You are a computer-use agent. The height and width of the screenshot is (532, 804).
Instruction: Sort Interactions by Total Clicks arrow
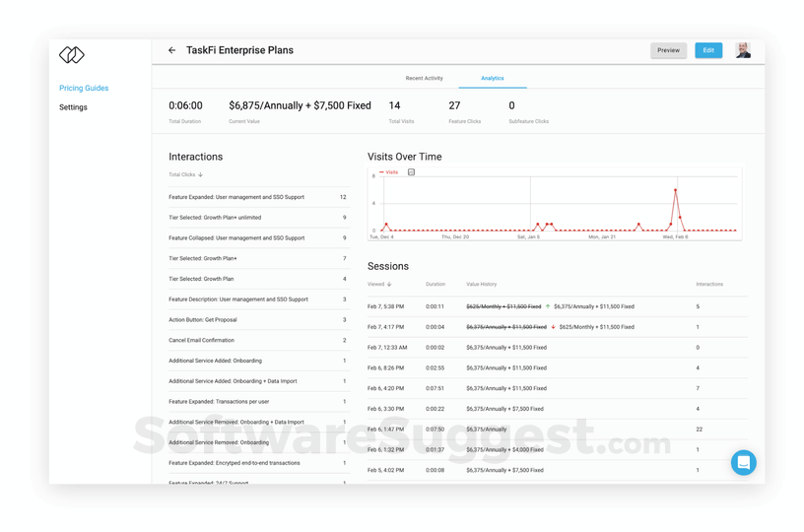[x=200, y=174]
